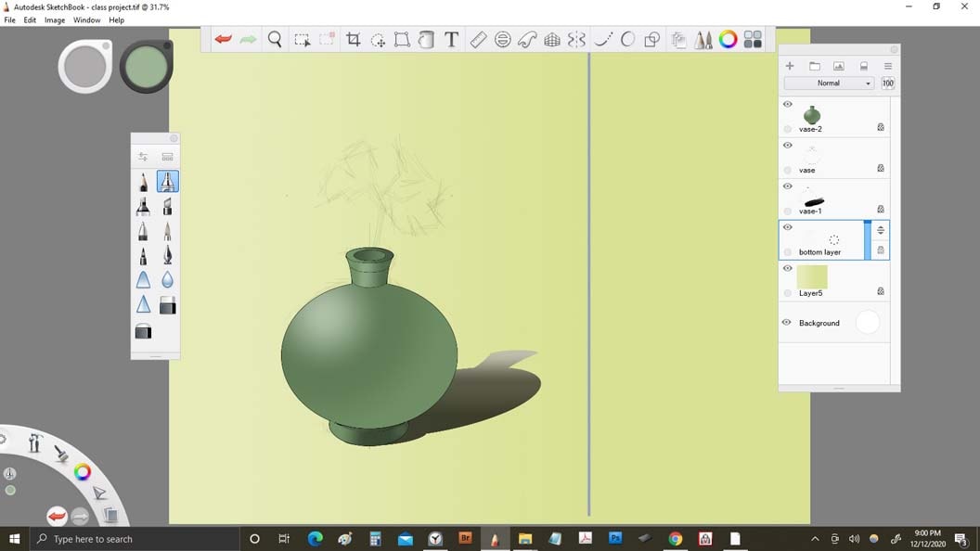Select the highlighted ink pen brush

[167, 181]
